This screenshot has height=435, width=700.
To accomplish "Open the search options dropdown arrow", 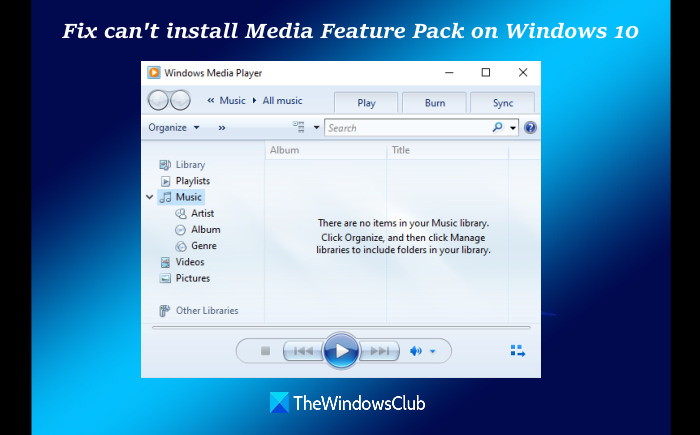I will 513,128.
